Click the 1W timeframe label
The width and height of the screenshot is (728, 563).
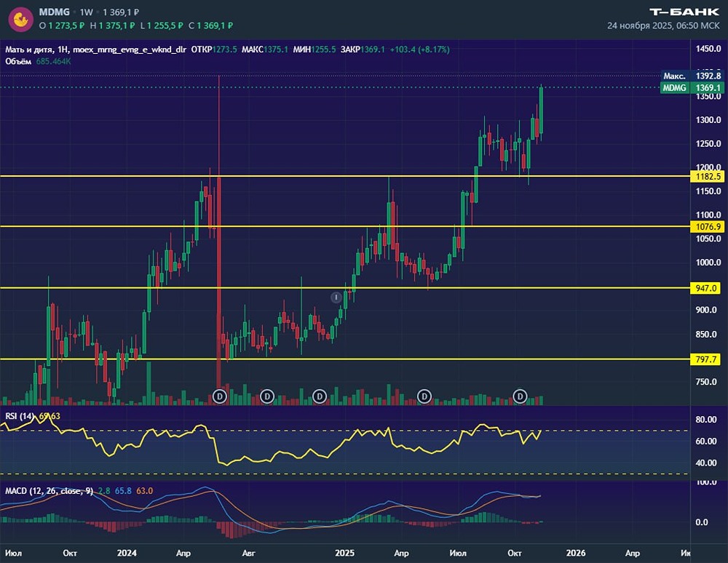coord(87,12)
